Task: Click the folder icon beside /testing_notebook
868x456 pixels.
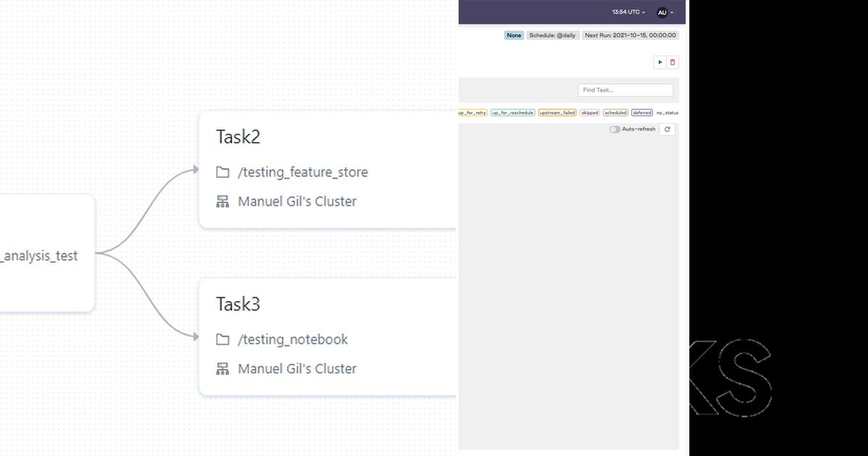Action: click(222, 339)
